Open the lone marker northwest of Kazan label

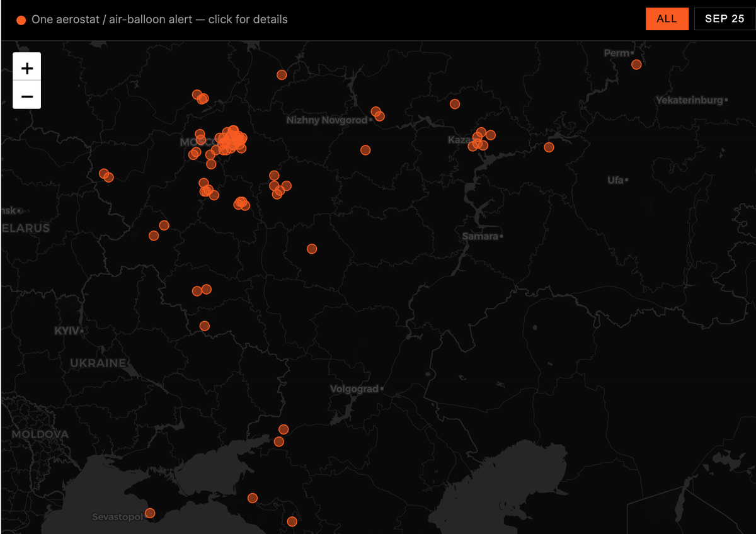click(x=455, y=104)
